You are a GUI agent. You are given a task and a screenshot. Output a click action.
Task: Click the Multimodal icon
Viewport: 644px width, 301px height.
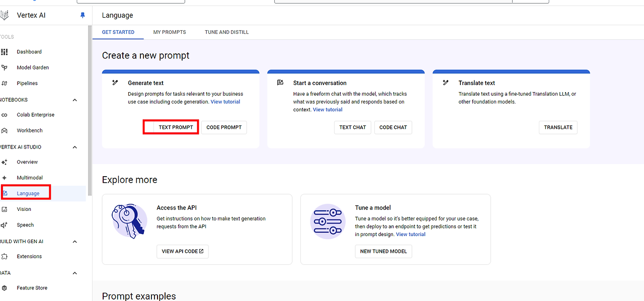5,178
